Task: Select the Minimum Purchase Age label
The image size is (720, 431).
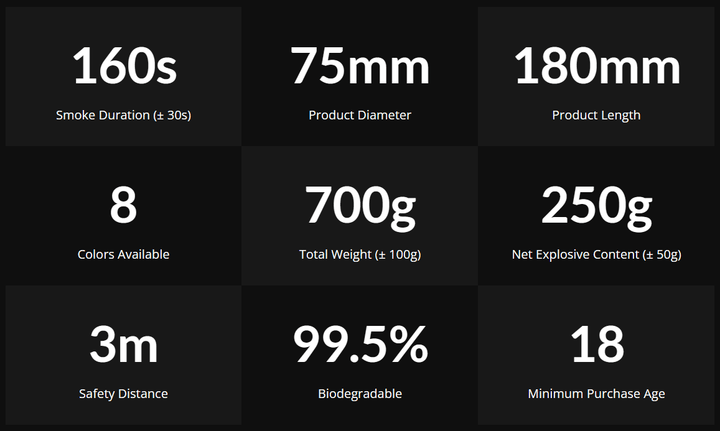Action: [596, 393]
